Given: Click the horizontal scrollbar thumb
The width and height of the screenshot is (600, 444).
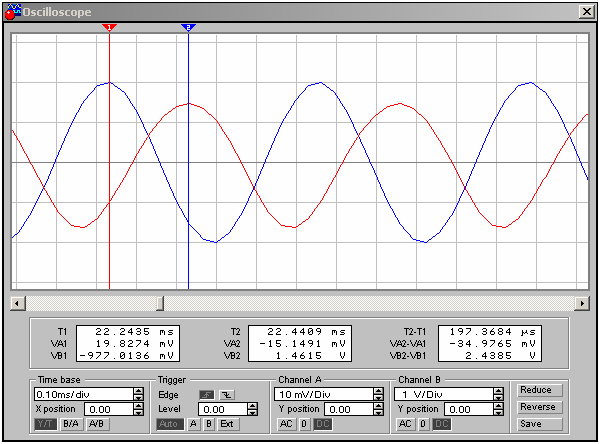Looking at the screenshot, I should pyautogui.click(x=158, y=302).
